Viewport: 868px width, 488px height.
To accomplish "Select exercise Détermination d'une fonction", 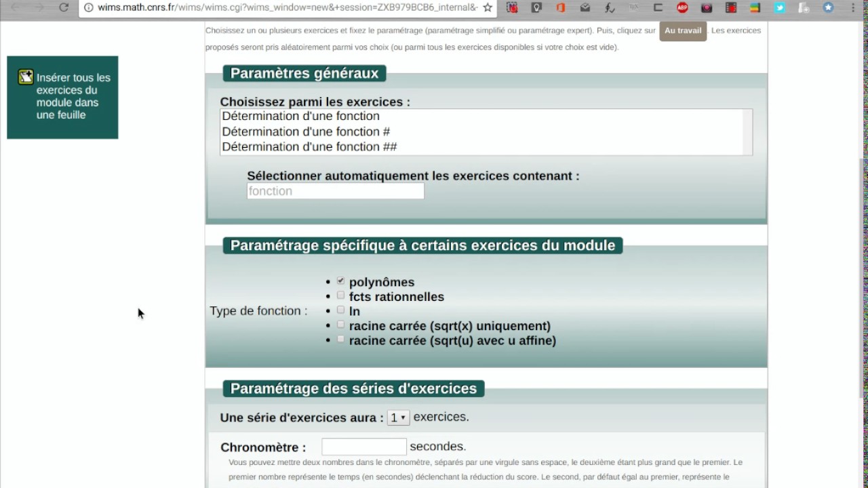I will tap(300, 117).
